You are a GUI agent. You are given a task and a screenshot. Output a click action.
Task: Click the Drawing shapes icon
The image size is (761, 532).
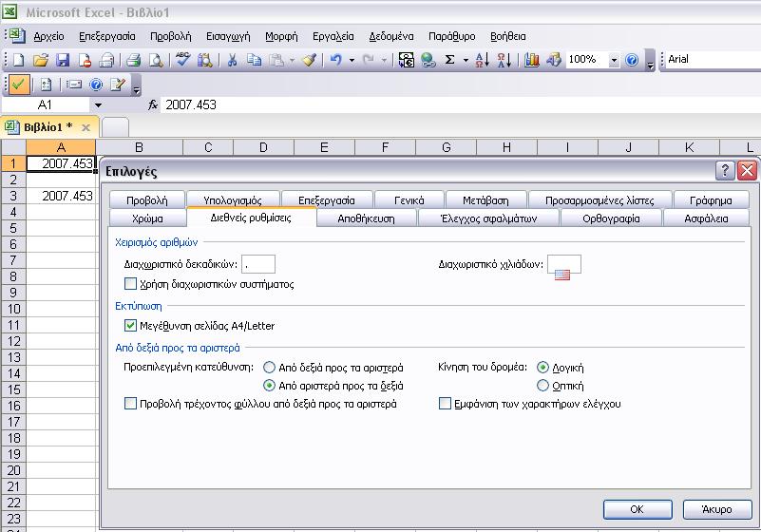[x=553, y=60]
